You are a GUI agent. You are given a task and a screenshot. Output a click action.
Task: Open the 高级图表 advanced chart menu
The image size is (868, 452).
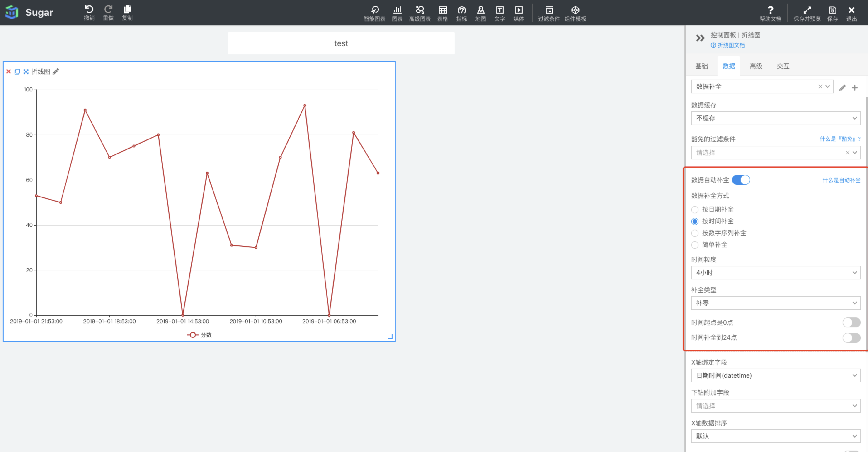[x=420, y=13]
